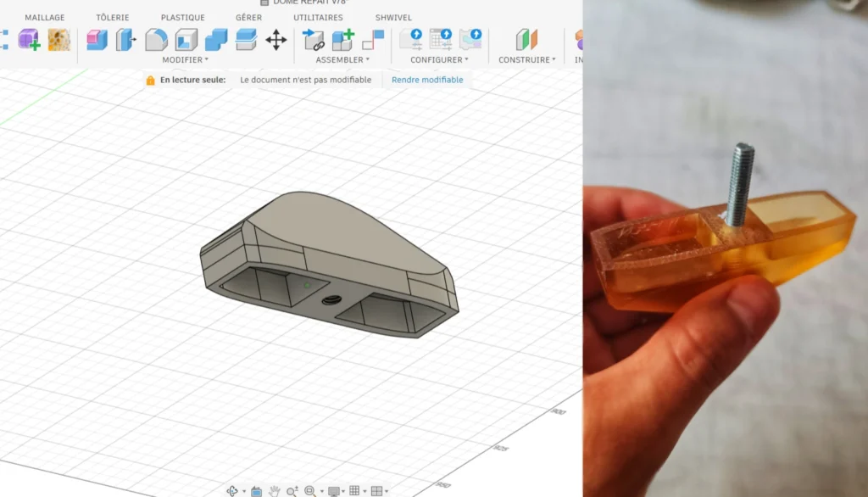
Task: Switch to the MAILLAGE tab
Action: (45, 18)
